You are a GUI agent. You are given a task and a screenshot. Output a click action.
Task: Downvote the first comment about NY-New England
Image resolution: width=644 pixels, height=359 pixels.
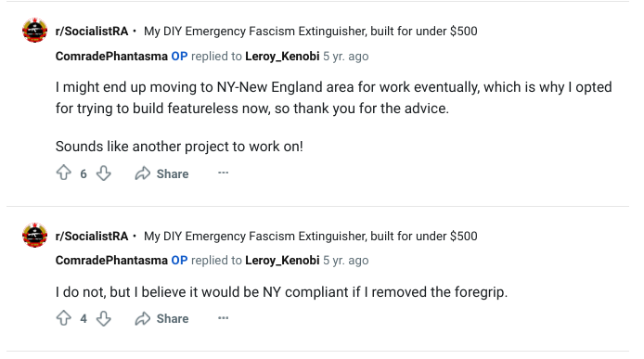pos(104,173)
